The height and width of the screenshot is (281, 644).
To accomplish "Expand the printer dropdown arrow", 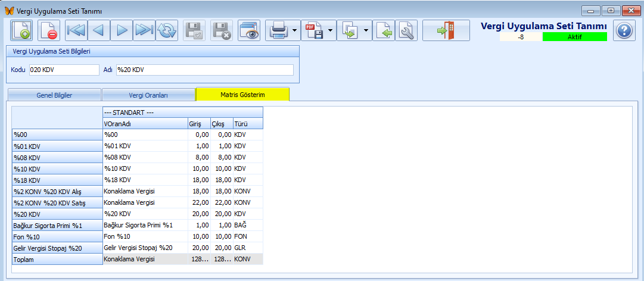I will coord(295,30).
